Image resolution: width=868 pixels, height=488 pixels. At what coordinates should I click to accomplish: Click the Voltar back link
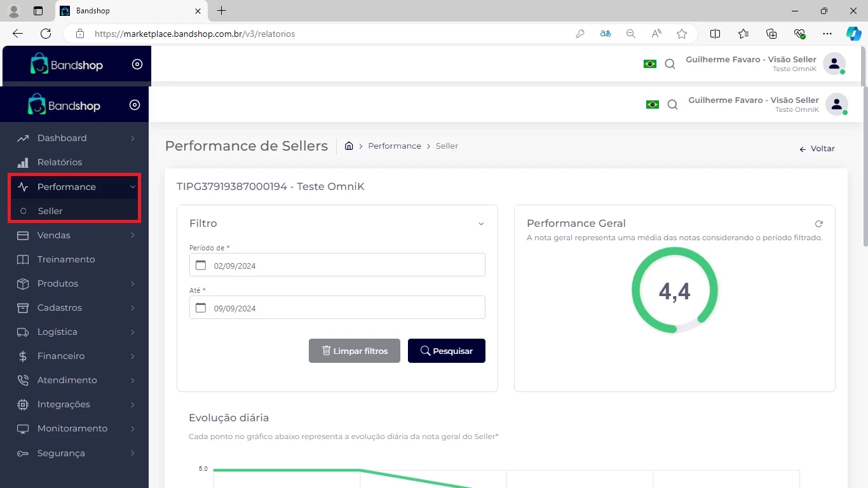817,149
